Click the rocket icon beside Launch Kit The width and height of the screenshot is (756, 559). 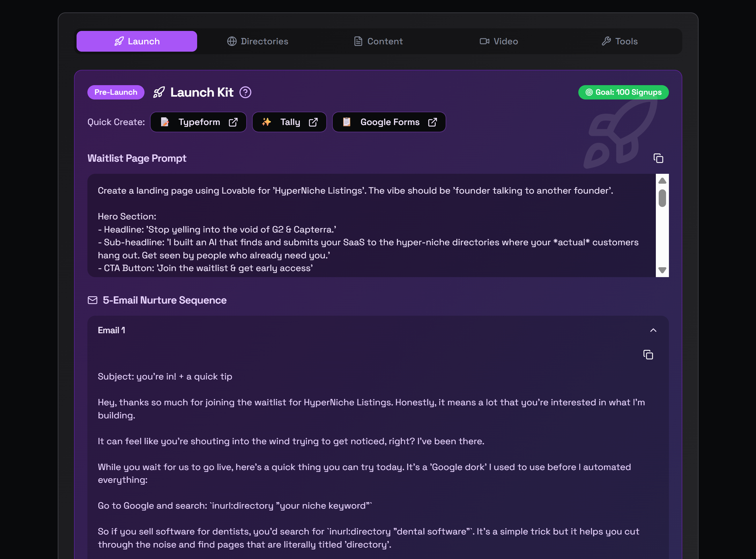tap(159, 92)
